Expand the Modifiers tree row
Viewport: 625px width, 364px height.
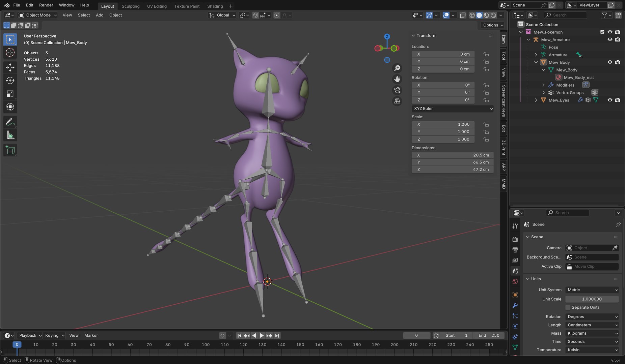(x=543, y=85)
